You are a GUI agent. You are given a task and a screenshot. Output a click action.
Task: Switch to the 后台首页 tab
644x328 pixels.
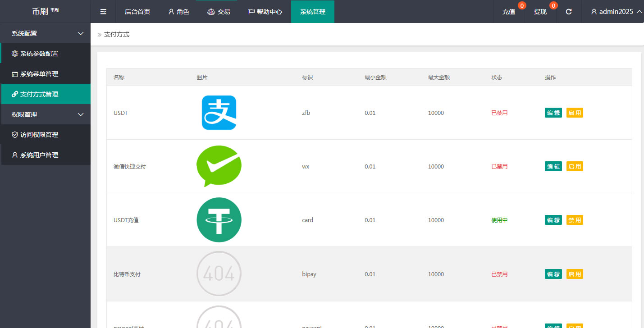137,12
